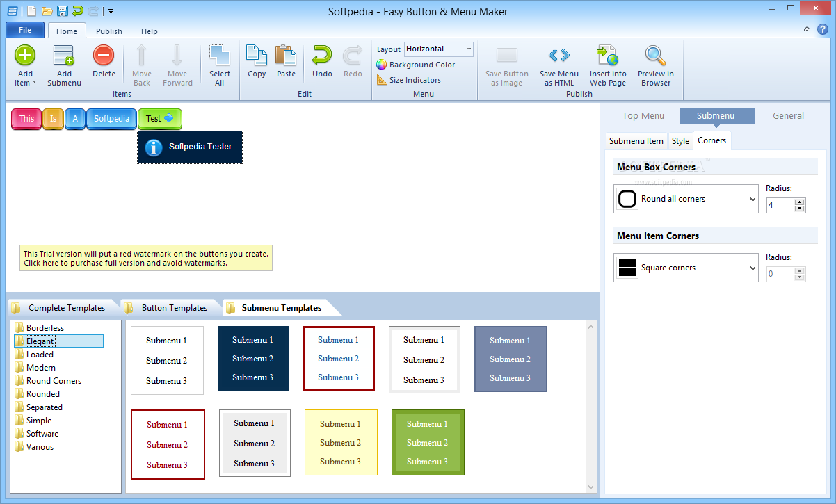
Task: Select the Loaded folder
Action: pos(34,355)
